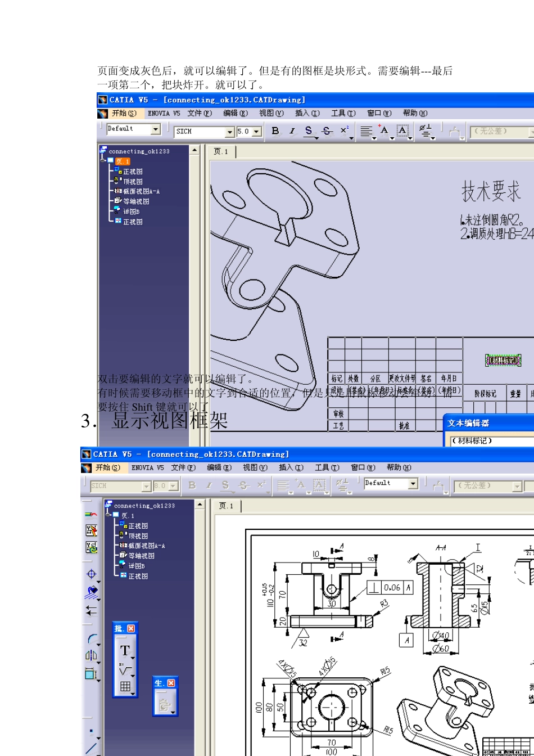534x756 pixels.
Task: Open the 5.0 font size dropdown
Action: pos(257,132)
